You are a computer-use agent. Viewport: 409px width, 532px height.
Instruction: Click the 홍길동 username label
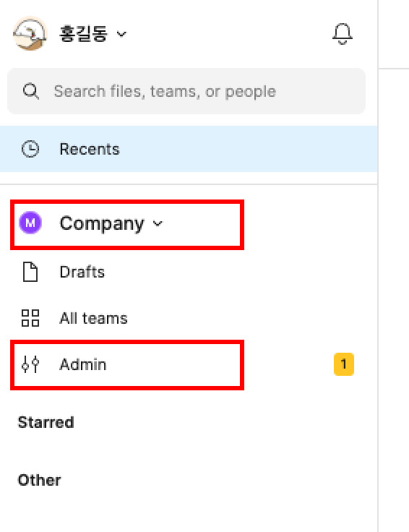[83, 33]
